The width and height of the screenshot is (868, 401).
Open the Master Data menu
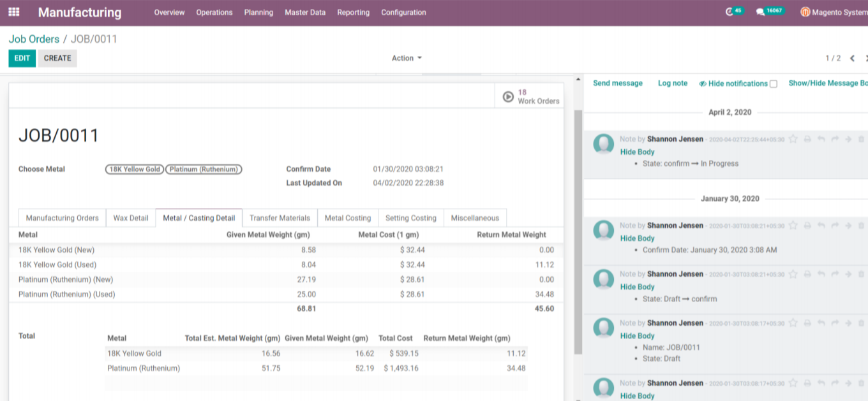(x=305, y=12)
